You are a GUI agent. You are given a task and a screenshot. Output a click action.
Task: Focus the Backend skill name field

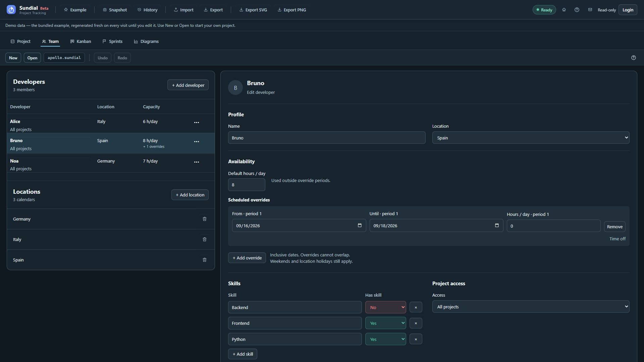point(295,307)
